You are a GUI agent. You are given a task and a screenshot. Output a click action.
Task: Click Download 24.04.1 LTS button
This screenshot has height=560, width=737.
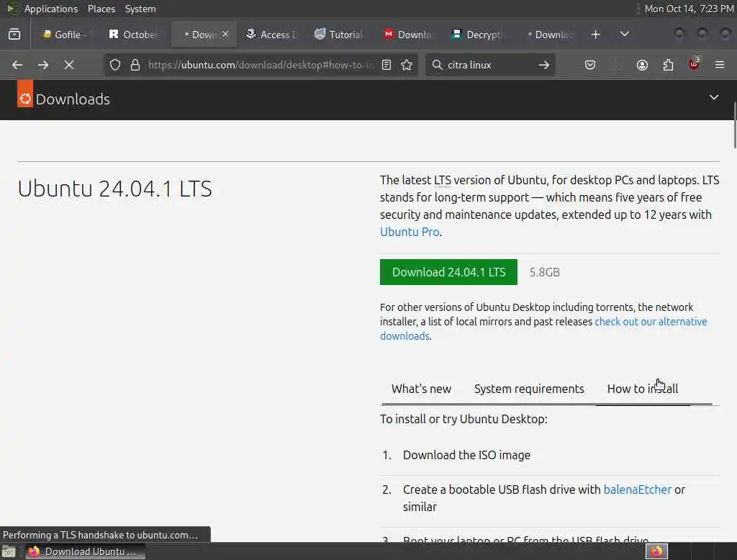[448, 272]
